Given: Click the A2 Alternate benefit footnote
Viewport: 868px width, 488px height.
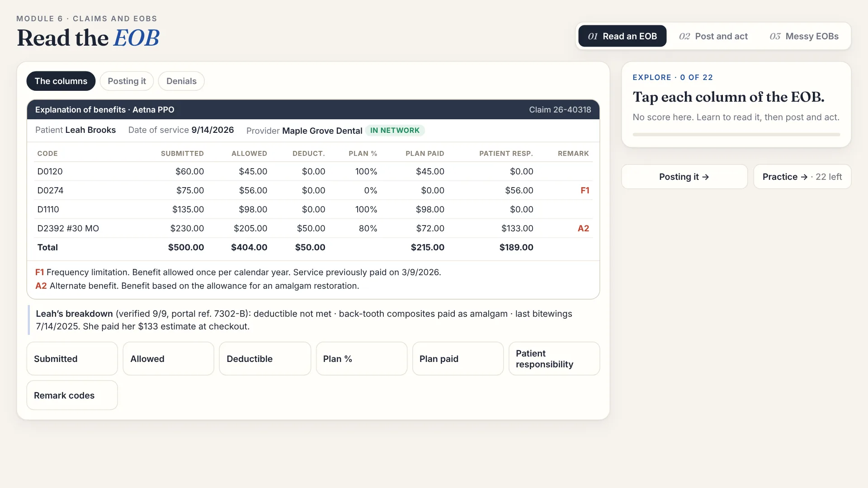Looking at the screenshot, I should [197, 286].
